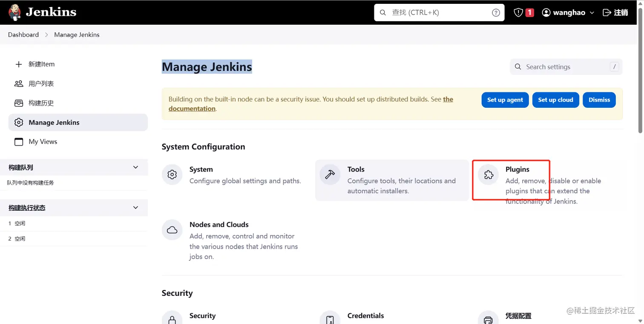This screenshot has width=644, height=324.
Task: Click the 注销 logout link
Action: pyautogui.click(x=621, y=13)
